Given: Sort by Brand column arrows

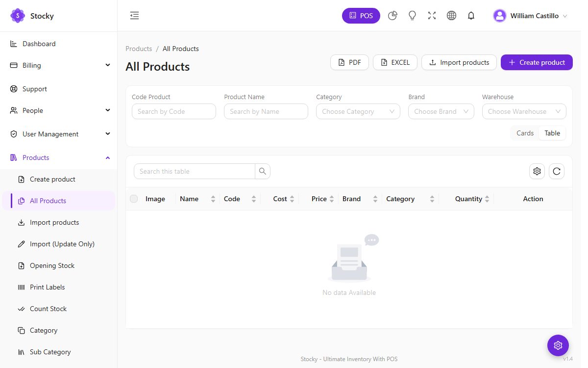Looking at the screenshot, I should pos(375,199).
